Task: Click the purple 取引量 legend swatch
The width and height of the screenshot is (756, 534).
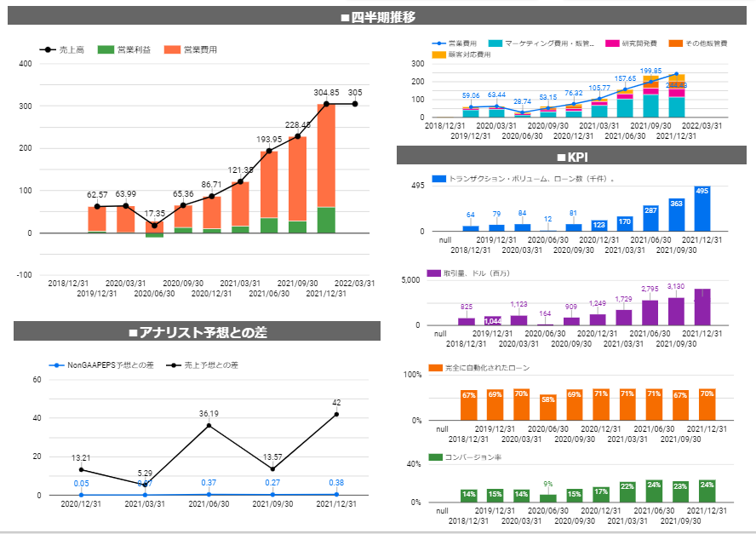Action: 434,273
